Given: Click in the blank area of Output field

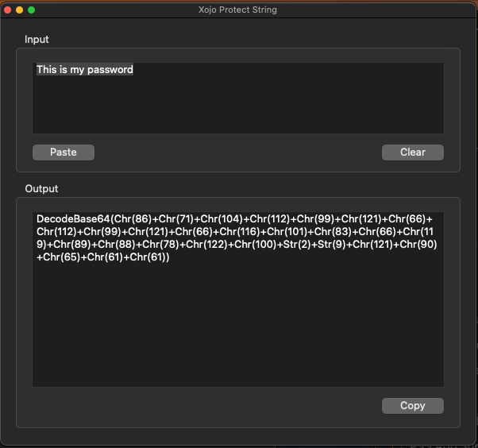Looking at the screenshot, I should (238, 325).
